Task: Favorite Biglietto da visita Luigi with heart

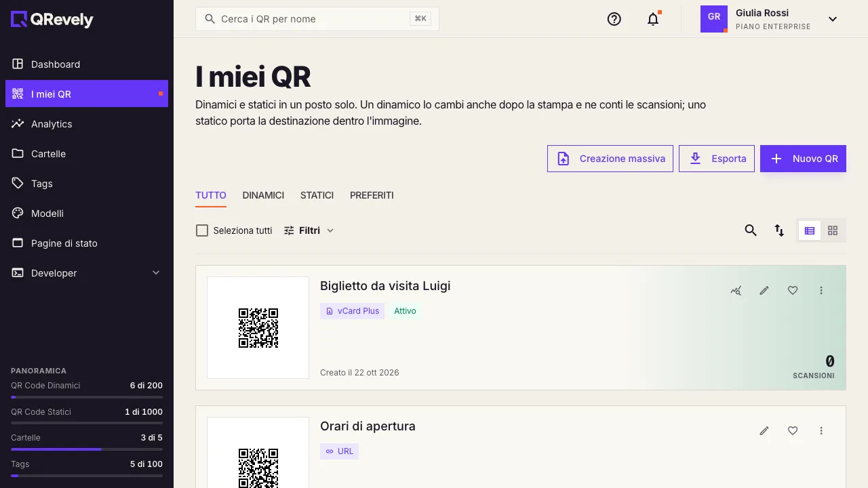Action: (793, 290)
